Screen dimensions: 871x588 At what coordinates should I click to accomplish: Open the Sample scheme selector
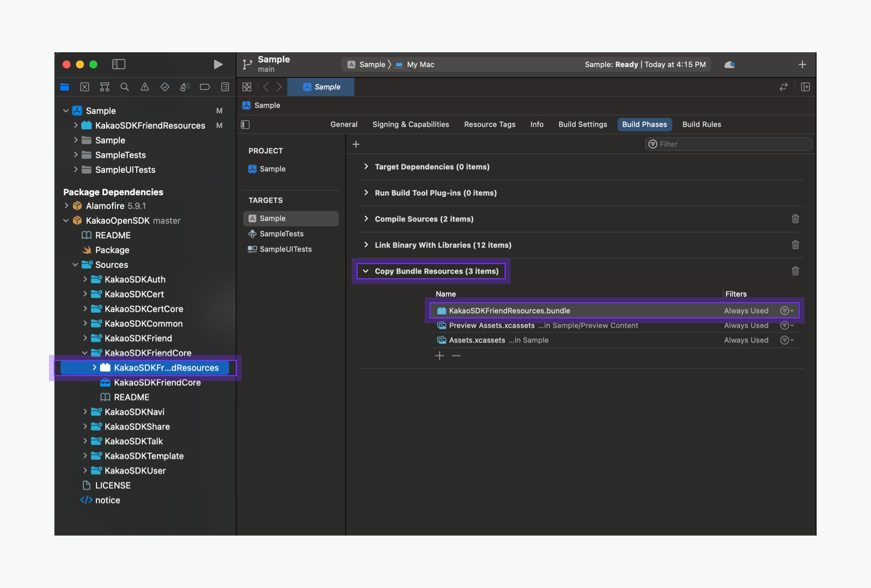tap(367, 64)
